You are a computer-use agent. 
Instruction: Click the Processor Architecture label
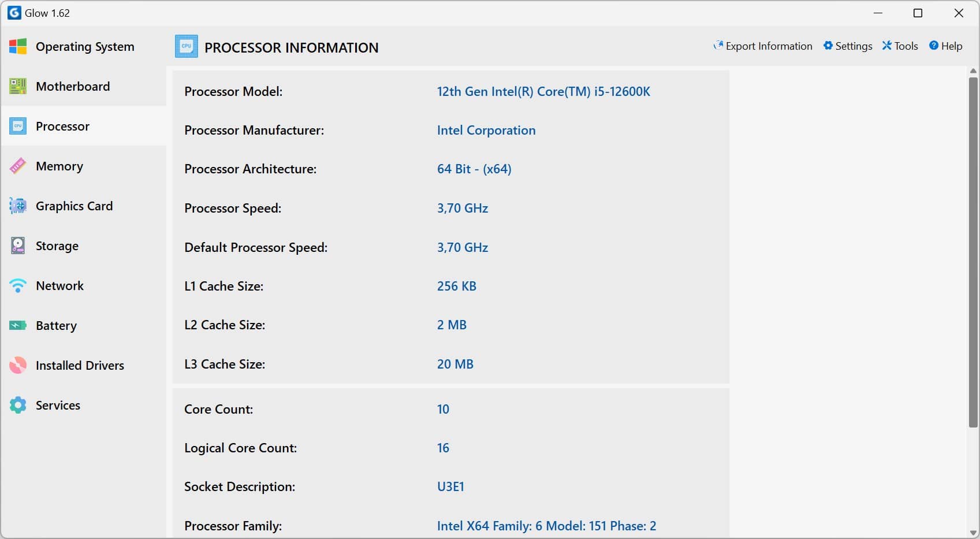point(250,169)
